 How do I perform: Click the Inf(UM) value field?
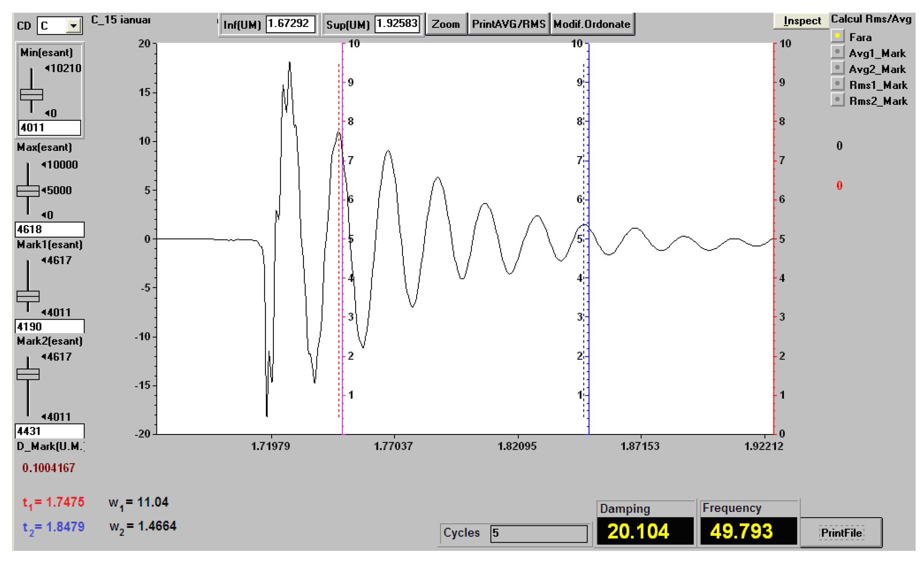click(x=290, y=24)
